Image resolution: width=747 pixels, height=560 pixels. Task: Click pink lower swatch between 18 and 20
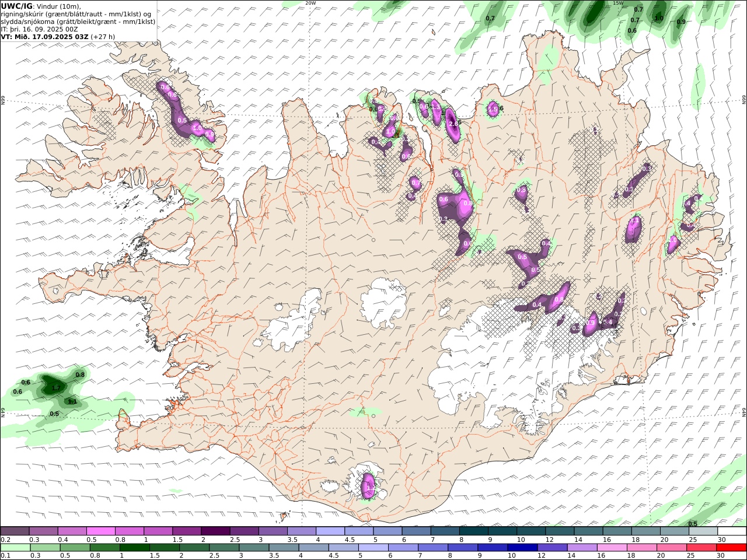[643, 548]
